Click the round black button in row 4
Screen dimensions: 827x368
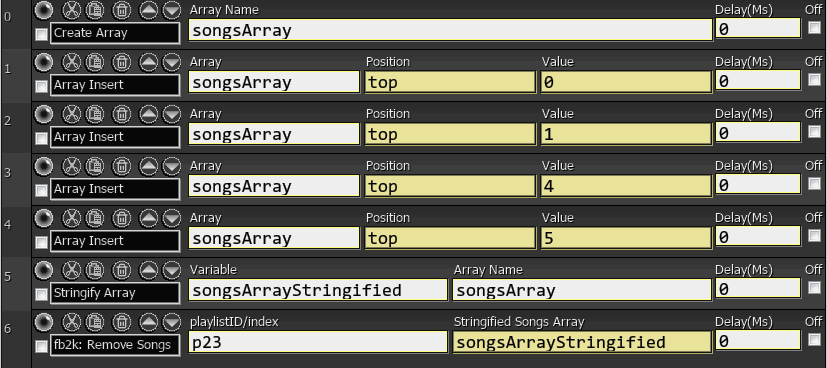[x=44, y=218]
